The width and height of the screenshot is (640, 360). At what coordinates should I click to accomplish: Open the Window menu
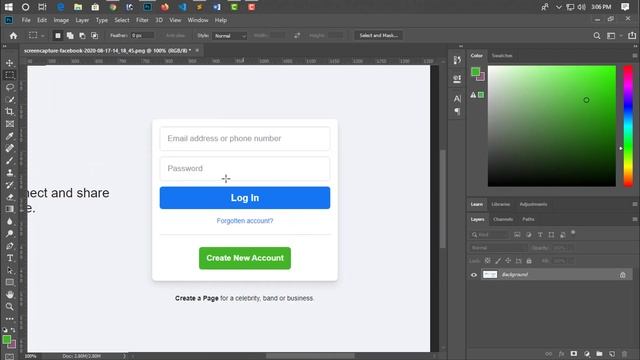pyautogui.click(x=198, y=20)
